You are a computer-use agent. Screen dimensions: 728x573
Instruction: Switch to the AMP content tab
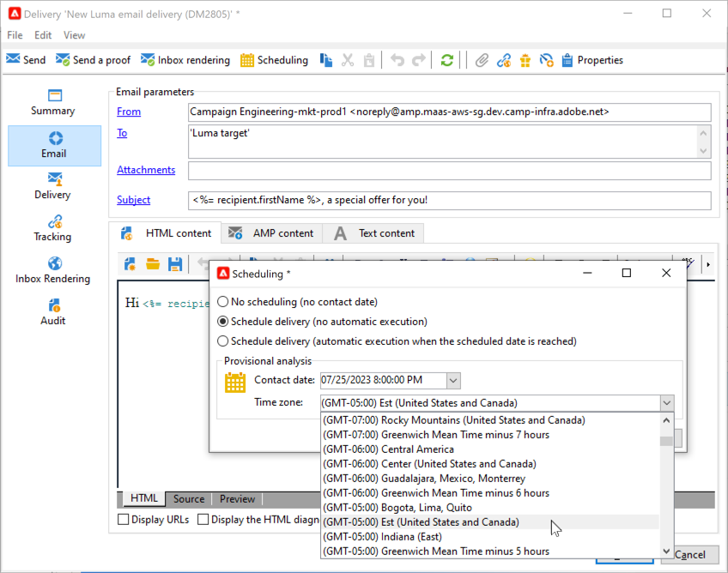point(271,233)
